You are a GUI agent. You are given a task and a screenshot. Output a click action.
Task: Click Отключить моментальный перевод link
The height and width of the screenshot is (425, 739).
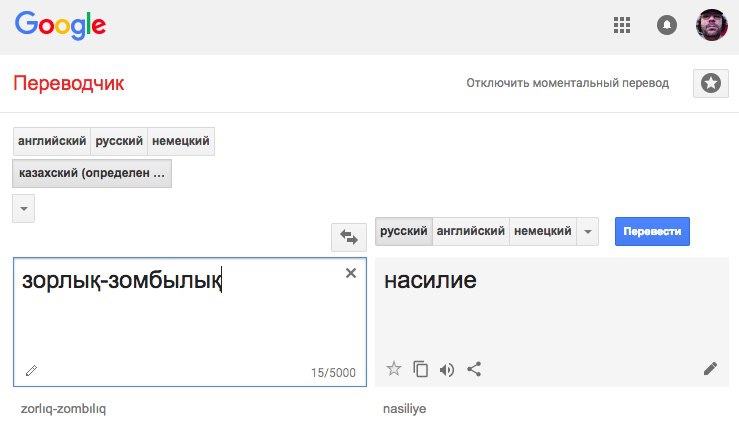coord(567,83)
